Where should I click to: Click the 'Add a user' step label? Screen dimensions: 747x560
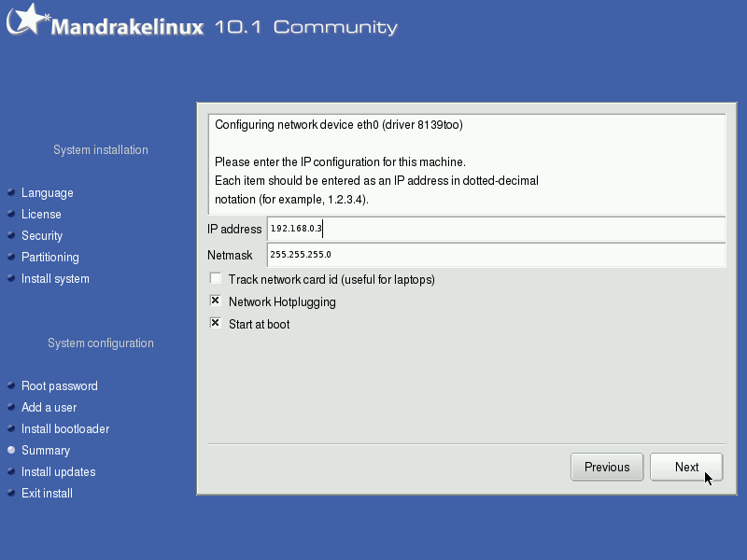tap(49, 407)
